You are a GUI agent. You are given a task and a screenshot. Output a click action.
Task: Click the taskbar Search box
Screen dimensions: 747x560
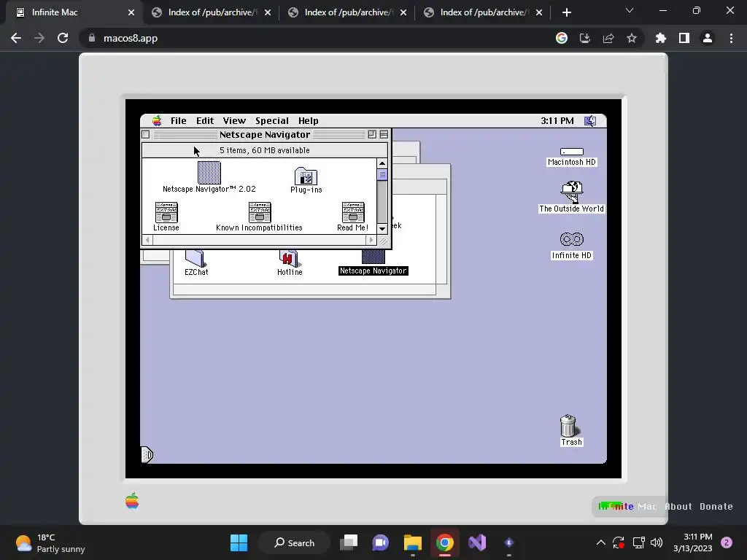coord(294,542)
